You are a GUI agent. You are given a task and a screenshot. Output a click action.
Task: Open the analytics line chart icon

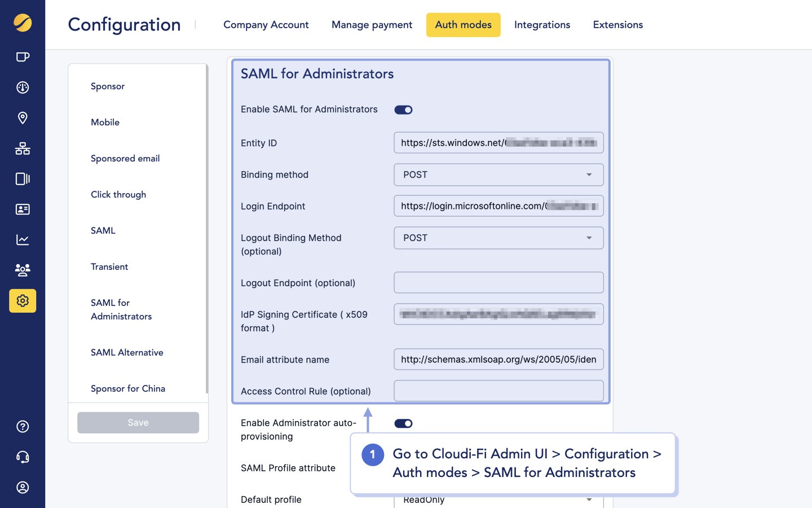23,239
